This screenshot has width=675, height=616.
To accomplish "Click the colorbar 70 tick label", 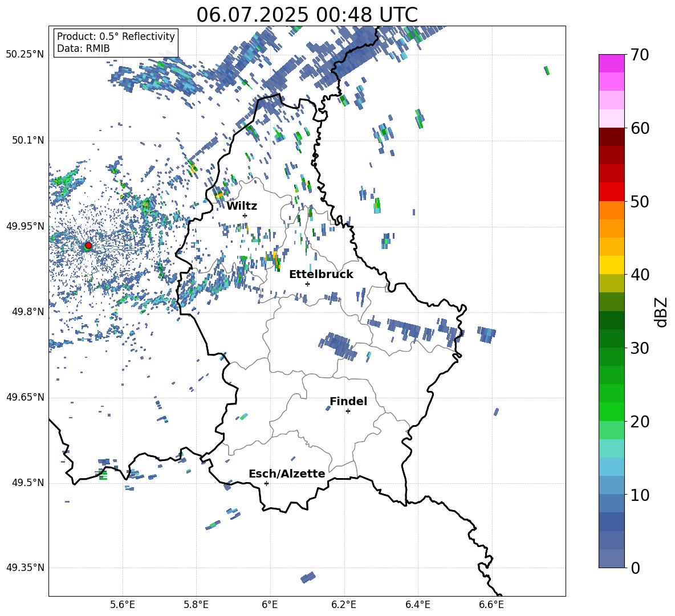I will point(640,55).
